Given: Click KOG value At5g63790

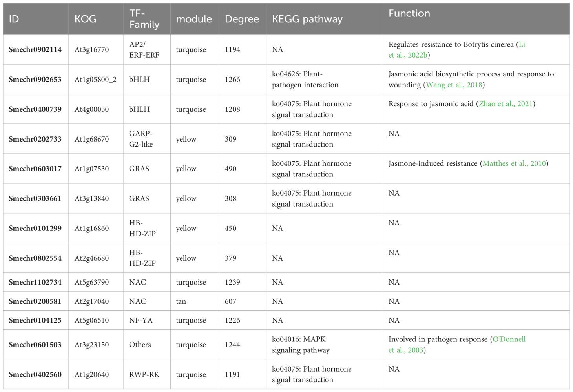Looking at the screenshot, I should [x=92, y=282].
